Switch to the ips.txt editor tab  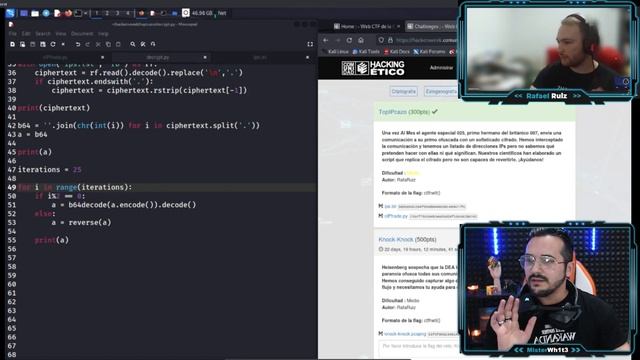(x=260, y=58)
